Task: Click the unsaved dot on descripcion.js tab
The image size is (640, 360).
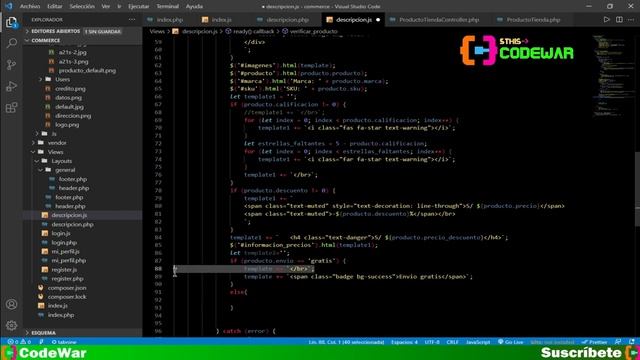Action: coord(378,20)
